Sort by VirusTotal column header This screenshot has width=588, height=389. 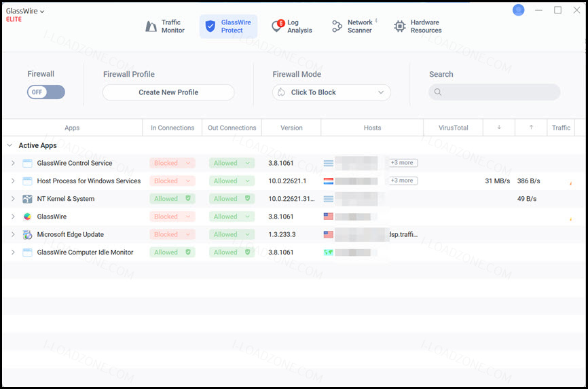point(454,128)
